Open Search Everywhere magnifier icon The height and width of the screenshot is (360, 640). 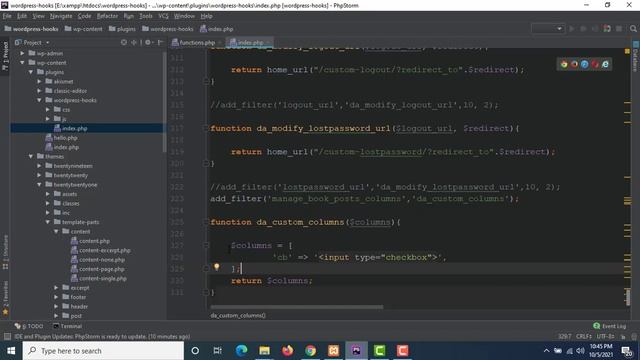coord(633,29)
